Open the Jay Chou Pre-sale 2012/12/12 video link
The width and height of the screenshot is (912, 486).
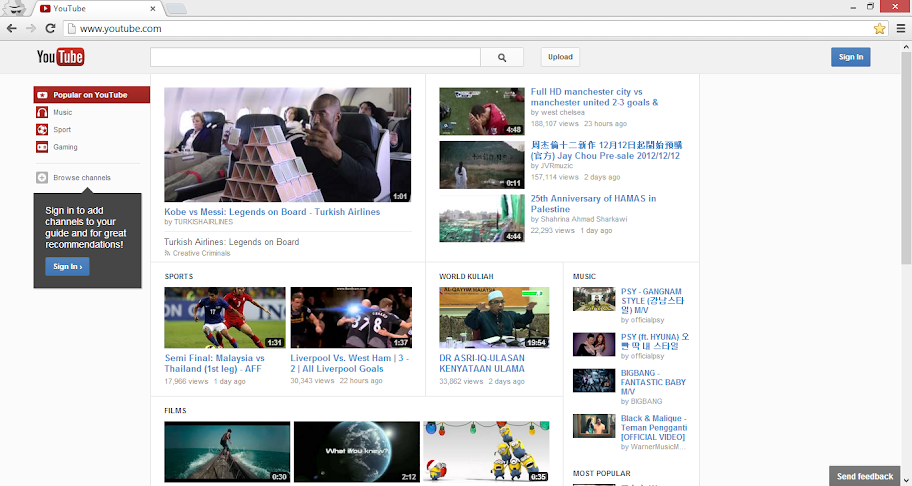[606, 151]
